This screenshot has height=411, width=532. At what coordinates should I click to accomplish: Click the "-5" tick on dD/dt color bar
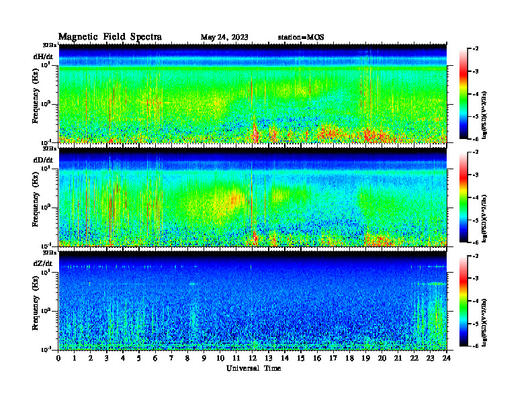tap(476, 220)
